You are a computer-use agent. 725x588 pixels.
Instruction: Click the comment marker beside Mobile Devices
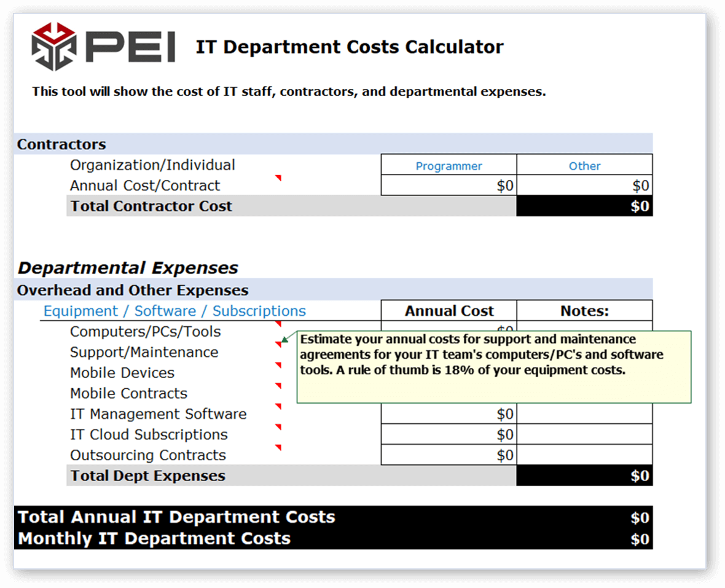click(x=278, y=365)
